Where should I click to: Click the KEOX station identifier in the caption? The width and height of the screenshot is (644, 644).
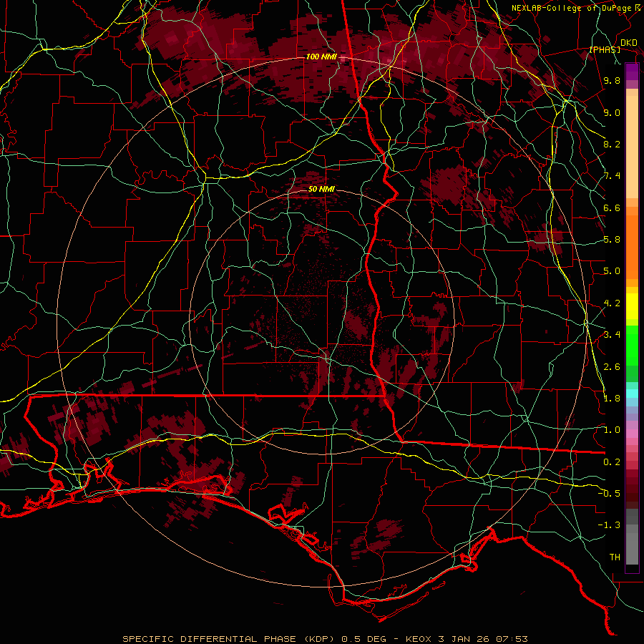[x=419, y=639]
